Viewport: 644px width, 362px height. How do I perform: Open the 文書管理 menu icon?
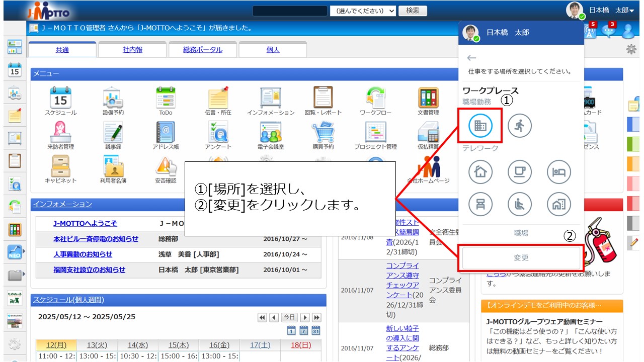pyautogui.click(x=428, y=98)
